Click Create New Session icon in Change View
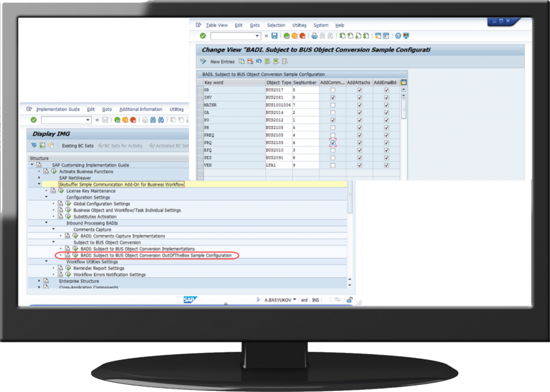The height and width of the screenshot is (392, 550). pyautogui.click(x=378, y=36)
